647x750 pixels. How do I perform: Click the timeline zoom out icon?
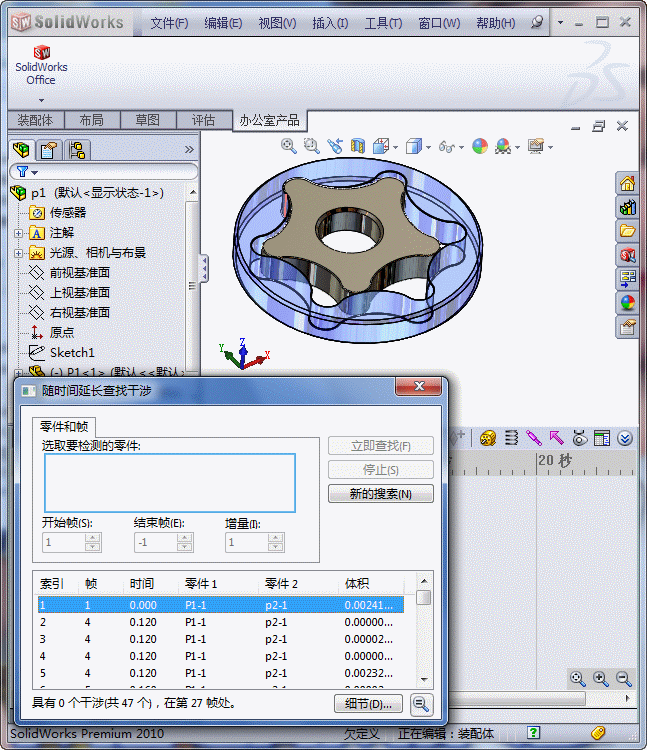624,678
